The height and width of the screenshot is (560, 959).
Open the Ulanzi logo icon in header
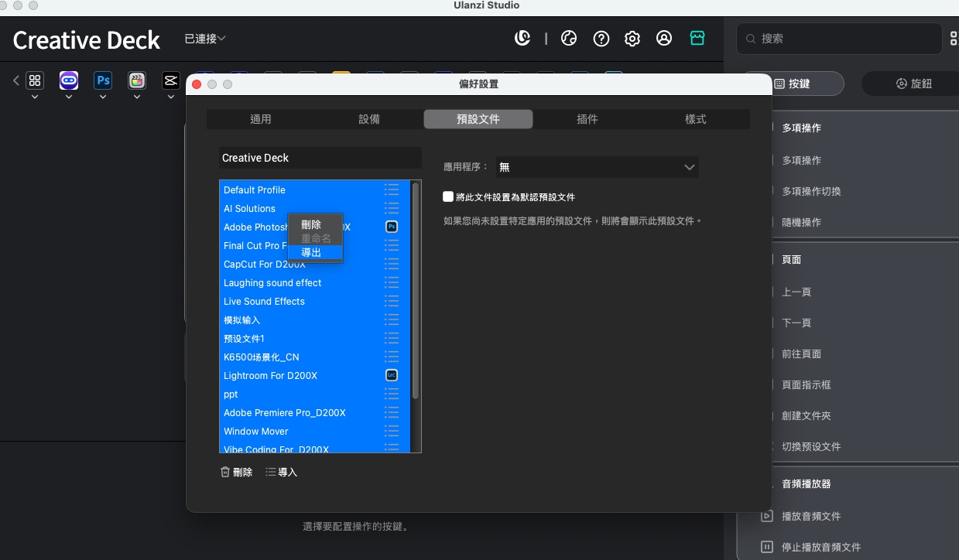522,38
